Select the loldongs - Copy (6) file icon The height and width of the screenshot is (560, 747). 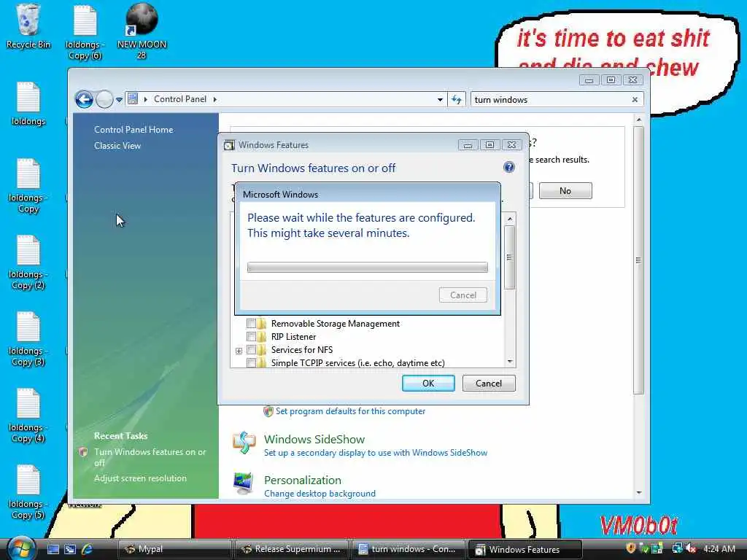tap(85, 31)
